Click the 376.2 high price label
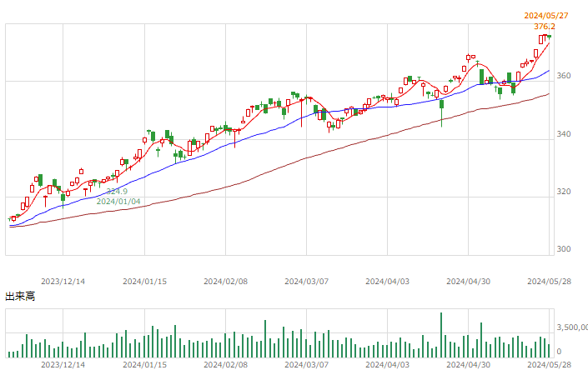588x375 pixels. 545,27
